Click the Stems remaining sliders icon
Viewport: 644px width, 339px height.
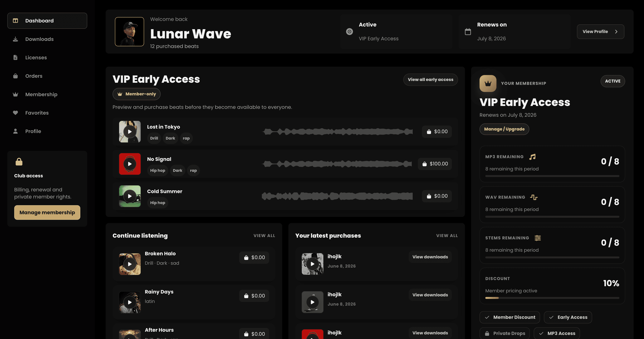click(x=538, y=238)
